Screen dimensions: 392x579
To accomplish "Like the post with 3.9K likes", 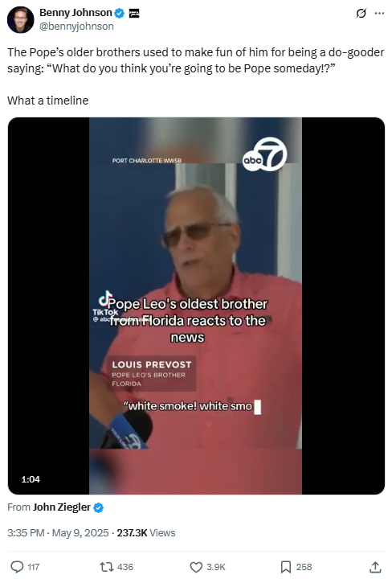I will point(207,567).
